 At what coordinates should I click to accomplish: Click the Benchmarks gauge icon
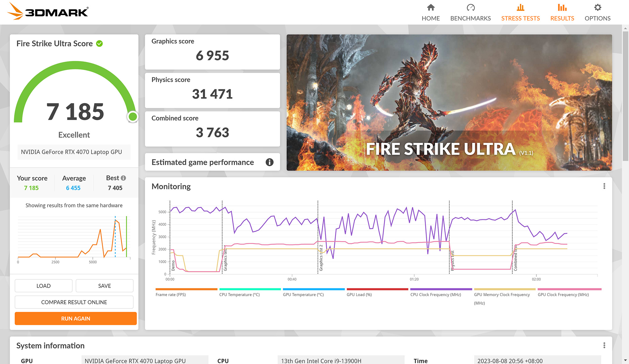click(x=470, y=7)
